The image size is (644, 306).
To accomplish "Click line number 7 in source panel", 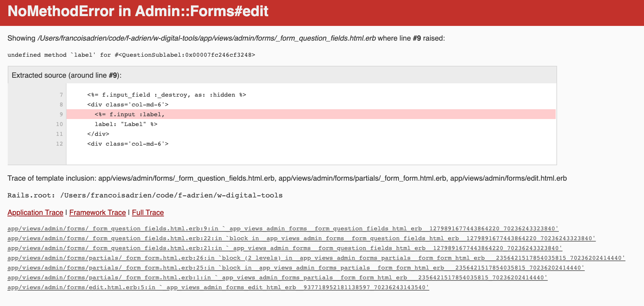I will pyautogui.click(x=61, y=95).
